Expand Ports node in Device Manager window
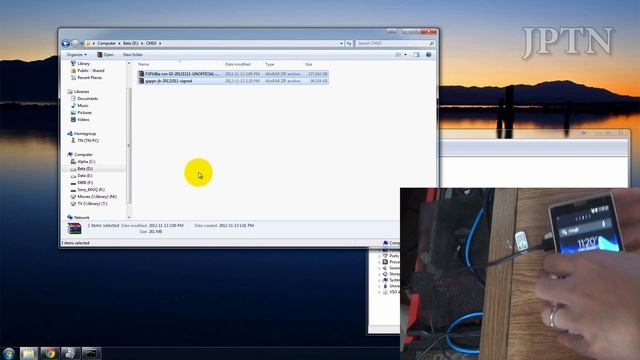 point(380,256)
